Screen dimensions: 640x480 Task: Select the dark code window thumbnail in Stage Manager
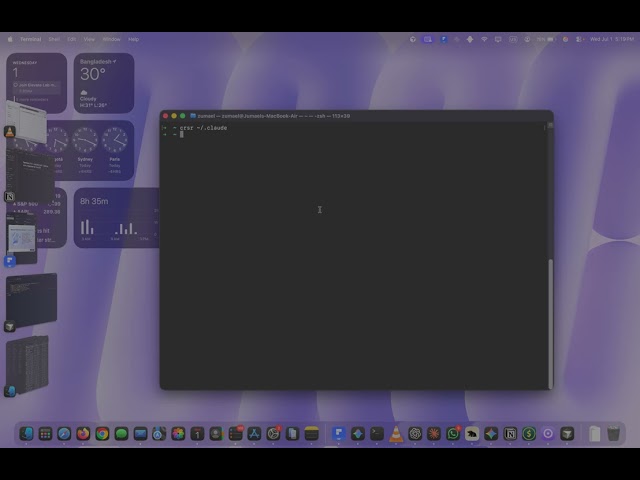click(31, 300)
